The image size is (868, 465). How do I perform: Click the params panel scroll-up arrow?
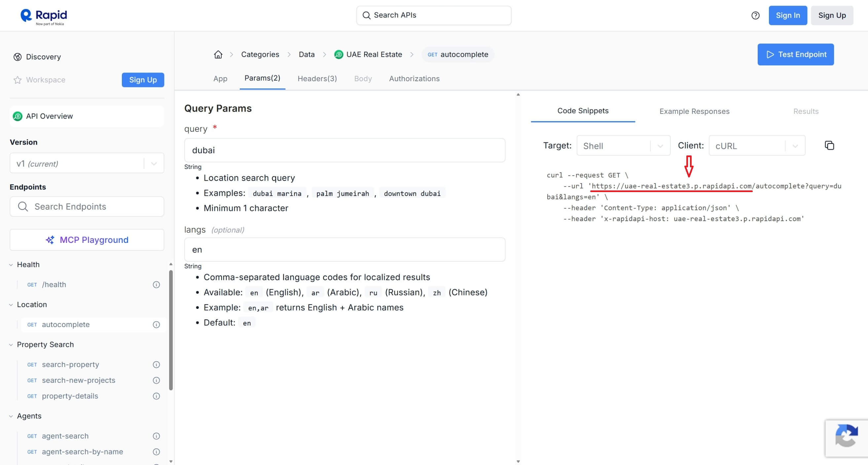click(x=518, y=95)
